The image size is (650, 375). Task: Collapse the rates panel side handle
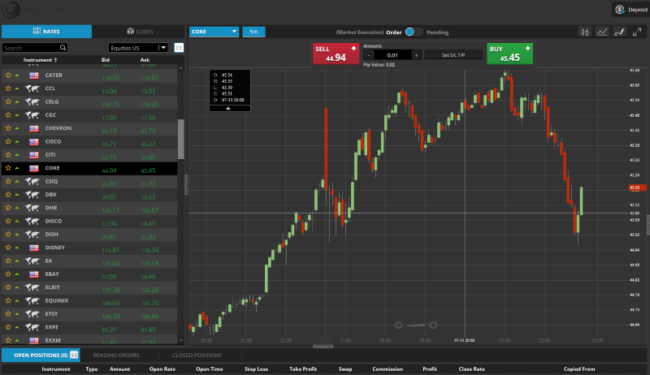point(186,184)
